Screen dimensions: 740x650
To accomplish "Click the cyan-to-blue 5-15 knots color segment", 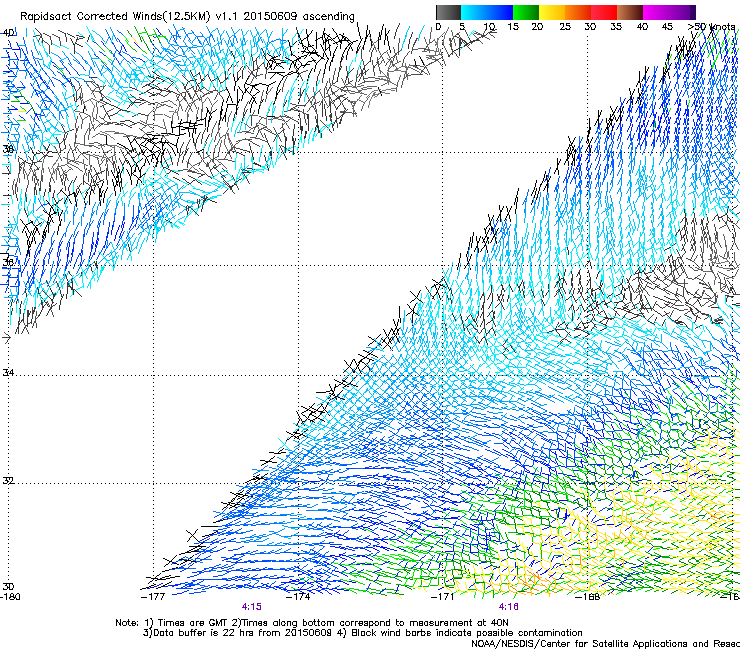I will click(x=487, y=12).
